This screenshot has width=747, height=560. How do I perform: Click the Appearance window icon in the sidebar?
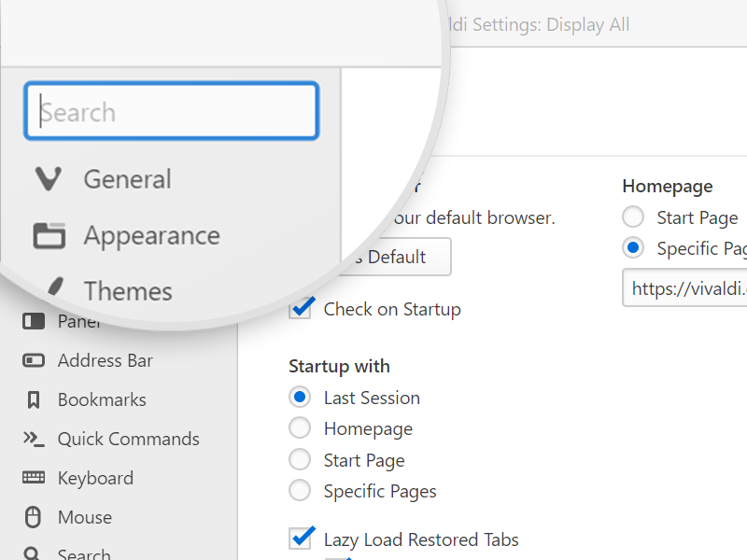click(49, 236)
